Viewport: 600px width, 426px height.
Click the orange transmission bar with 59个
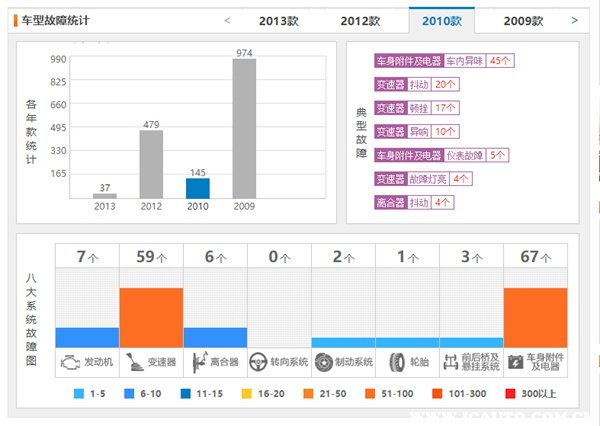pyautogui.click(x=151, y=317)
